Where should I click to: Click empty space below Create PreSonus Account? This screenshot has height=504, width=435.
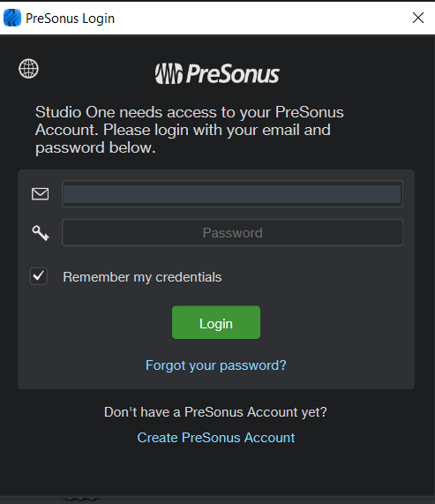(x=216, y=470)
